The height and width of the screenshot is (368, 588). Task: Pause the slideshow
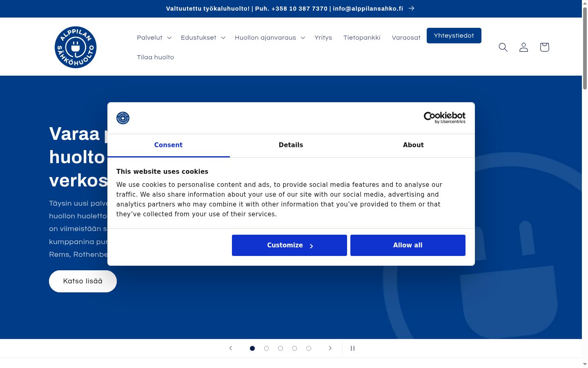(352, 348)
